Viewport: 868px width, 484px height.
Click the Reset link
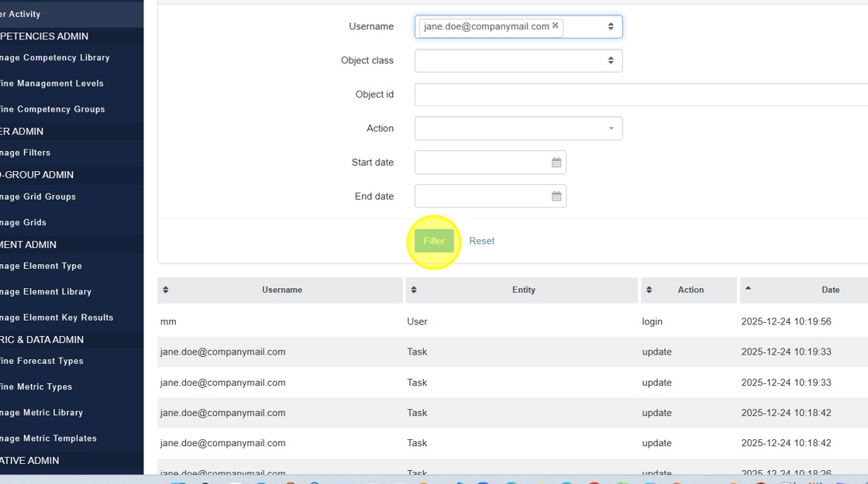click(481, 241)
